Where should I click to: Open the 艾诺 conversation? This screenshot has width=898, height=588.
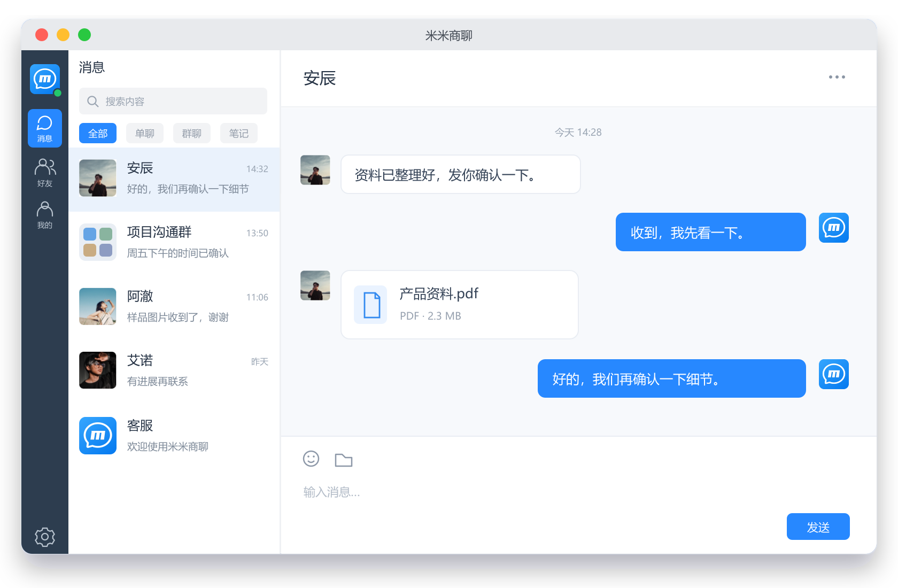pos(174,372)
